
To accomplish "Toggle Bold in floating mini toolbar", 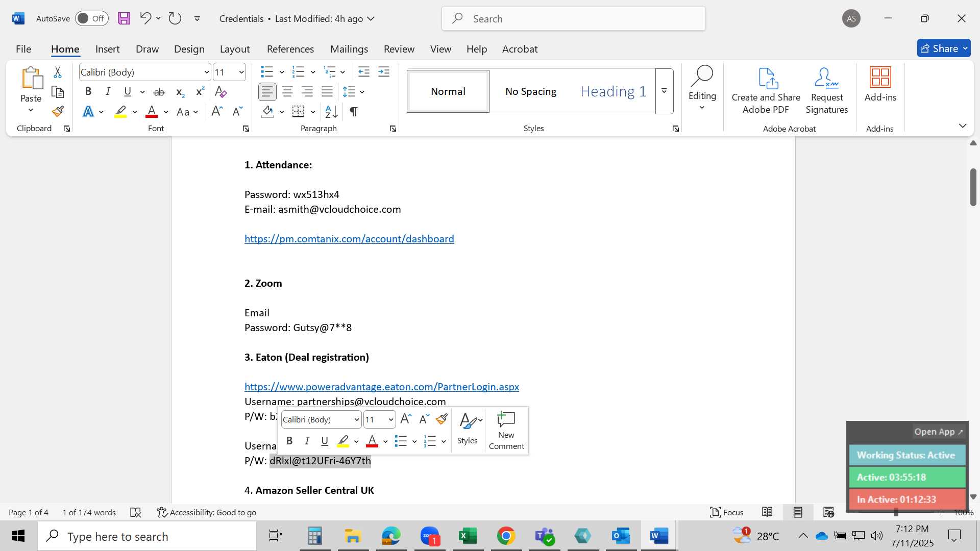I will 289,441.
